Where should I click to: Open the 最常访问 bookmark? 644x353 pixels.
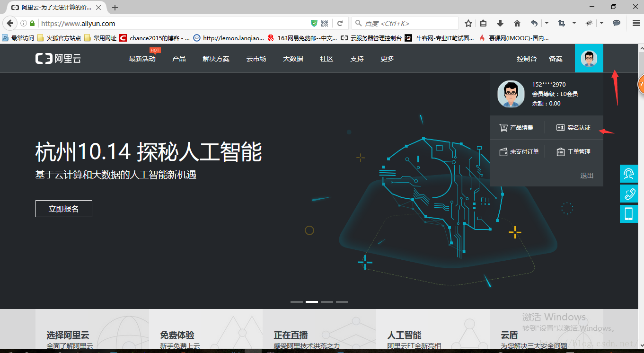(18, 38)
